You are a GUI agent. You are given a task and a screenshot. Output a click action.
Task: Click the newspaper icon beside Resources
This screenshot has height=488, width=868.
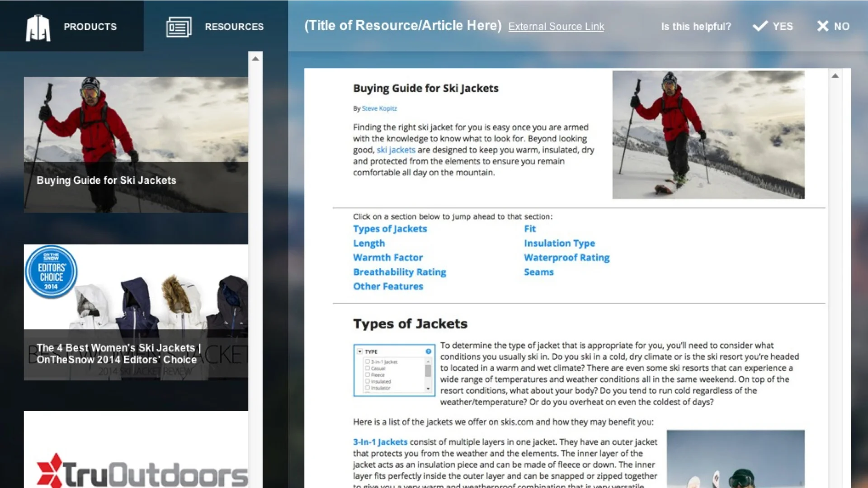[179, 27]
